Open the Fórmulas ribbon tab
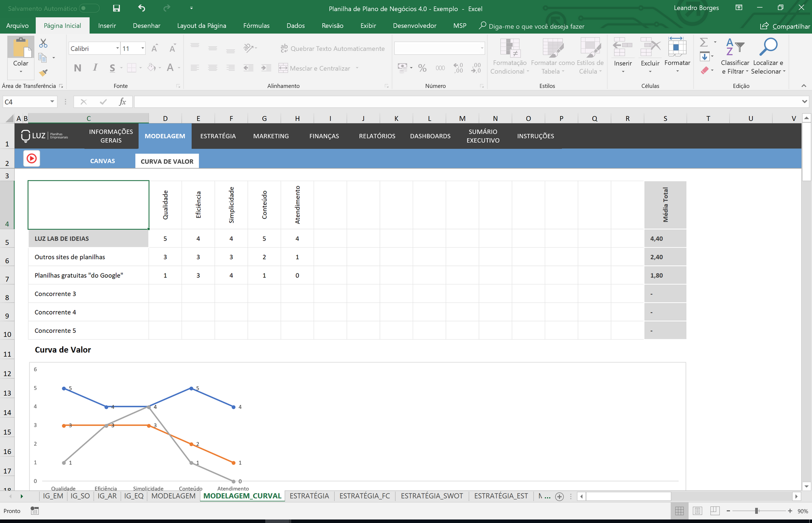This screenshot has width=812, height=523. 256,26
